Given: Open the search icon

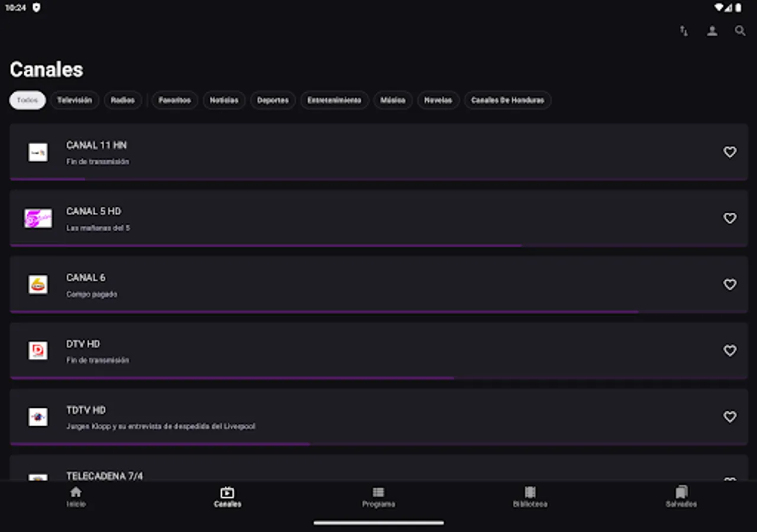Looking at the screenshot, I should click(740, 31).
